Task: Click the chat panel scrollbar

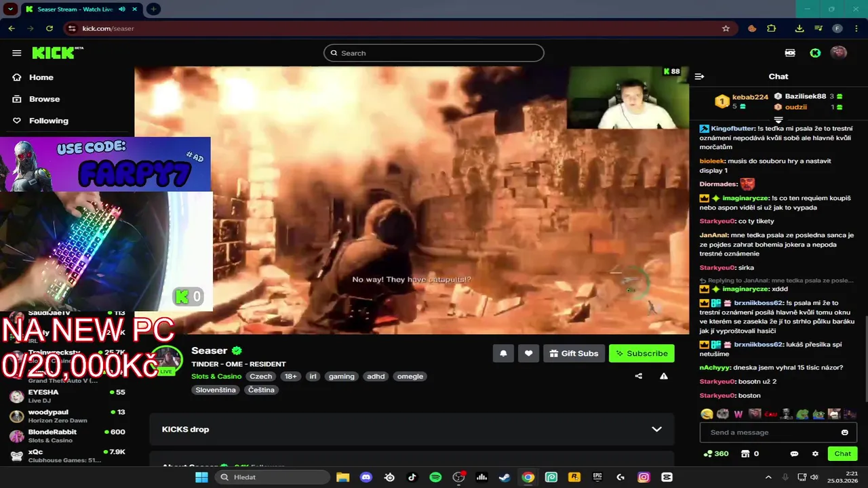Action: [866, 359]
